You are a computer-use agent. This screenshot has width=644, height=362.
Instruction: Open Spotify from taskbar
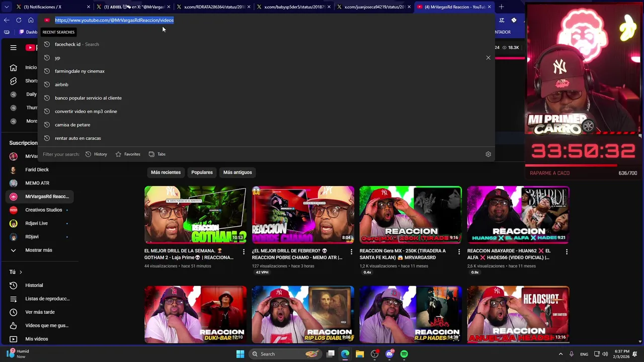tap(404, 354)
